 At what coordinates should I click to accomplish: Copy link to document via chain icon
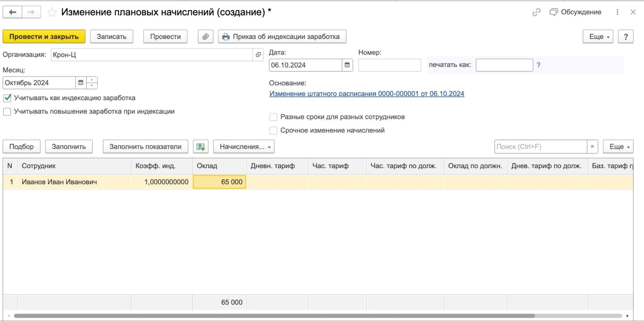click(x=536, y=12)
